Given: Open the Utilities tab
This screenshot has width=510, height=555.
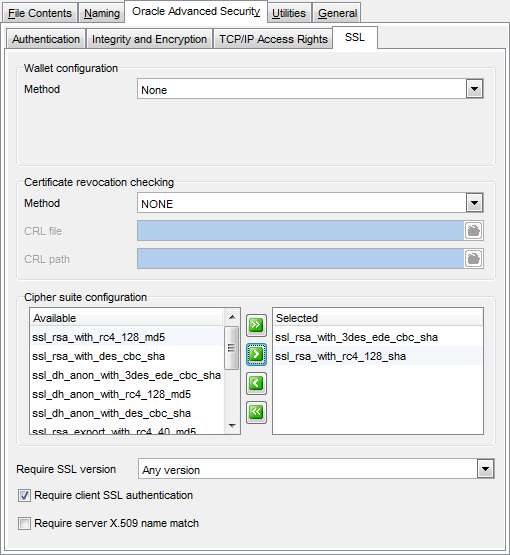Looking at the screenshot, I should click(x=289, y=13).
